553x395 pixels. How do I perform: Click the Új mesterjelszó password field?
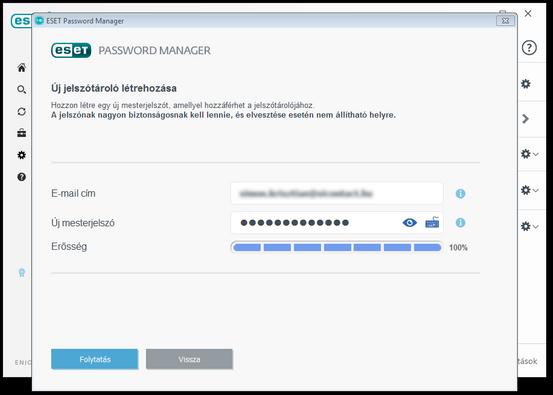(x=337, y=223)
